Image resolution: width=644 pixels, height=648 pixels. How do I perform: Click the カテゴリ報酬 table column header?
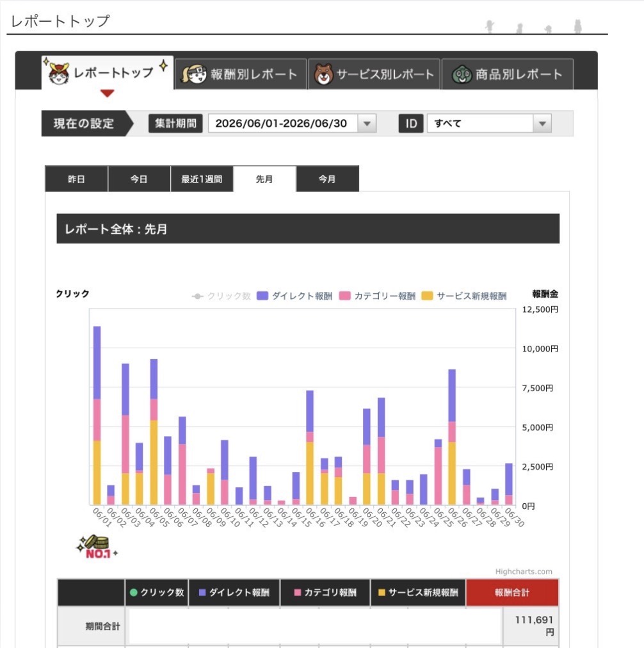tap(325, 592)
